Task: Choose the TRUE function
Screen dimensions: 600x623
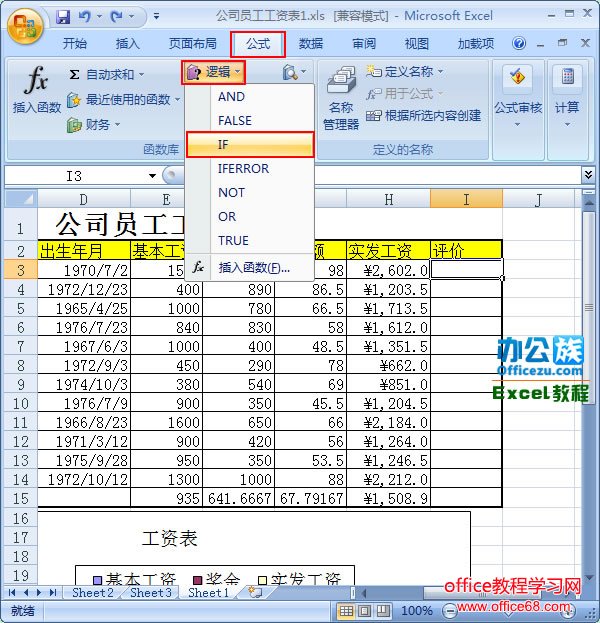Action: click(x=250, y=240)
